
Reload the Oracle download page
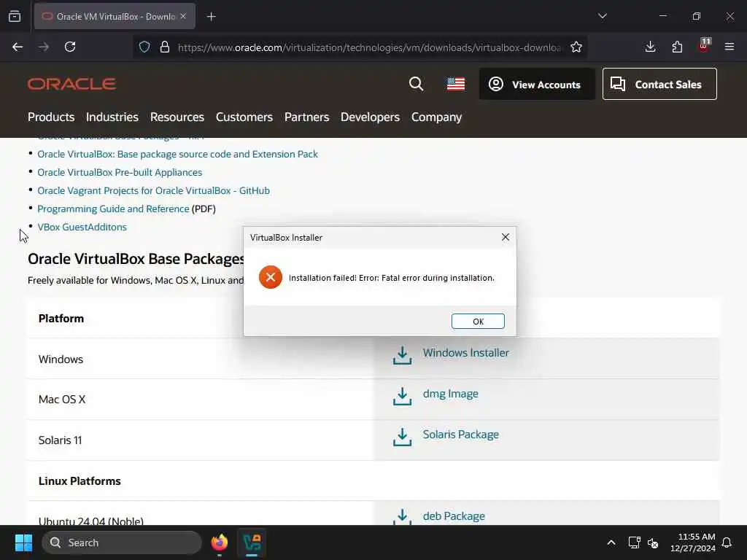pos(70,47)
